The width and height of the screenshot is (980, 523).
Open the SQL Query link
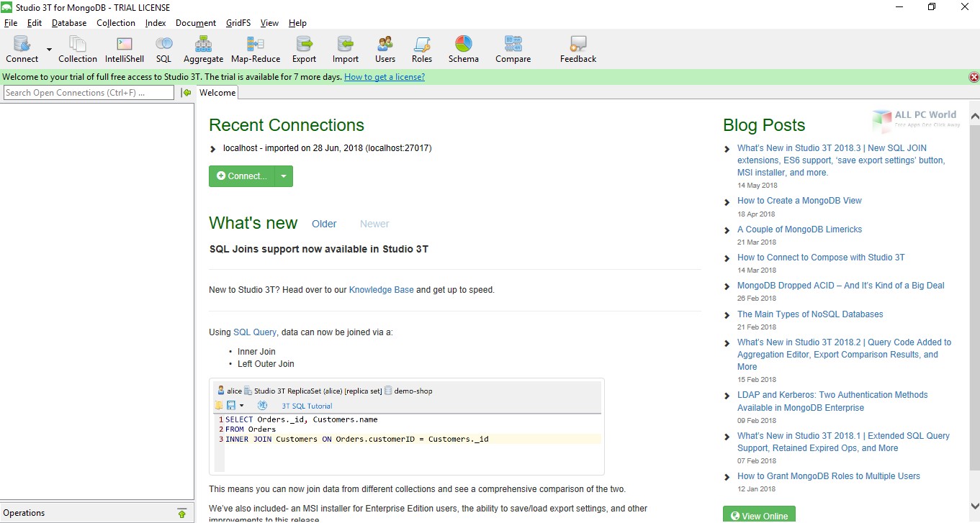[x=255, y=332]
